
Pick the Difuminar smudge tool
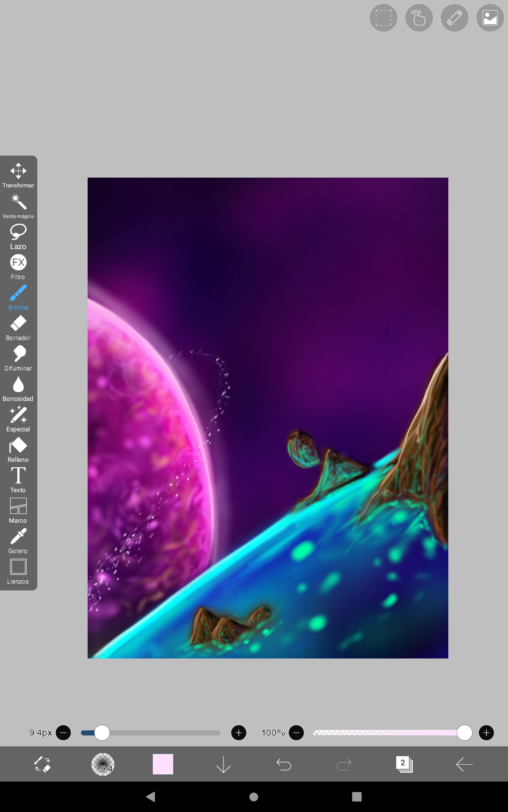(x=18, y=358)
